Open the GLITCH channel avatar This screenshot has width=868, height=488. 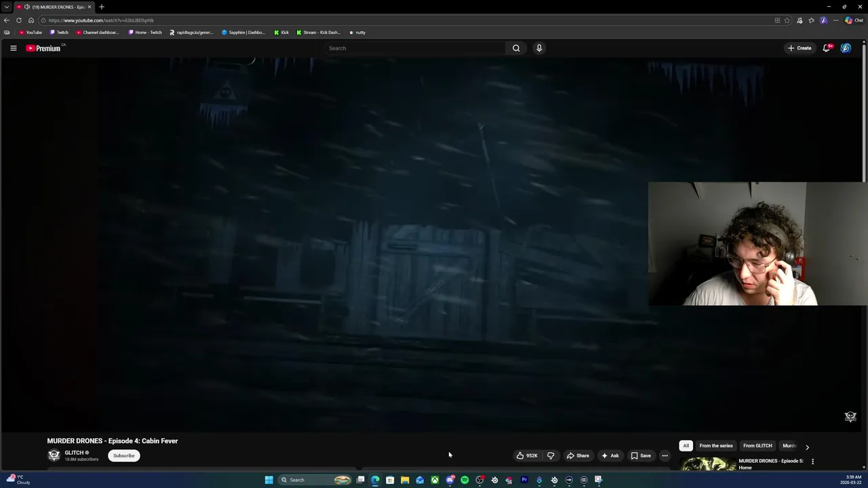[x=54, y=455]
